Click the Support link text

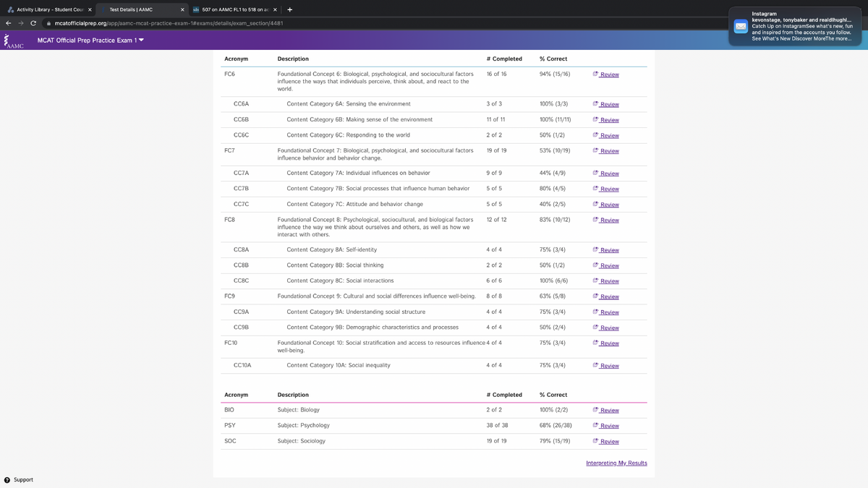tap(23, 480)
